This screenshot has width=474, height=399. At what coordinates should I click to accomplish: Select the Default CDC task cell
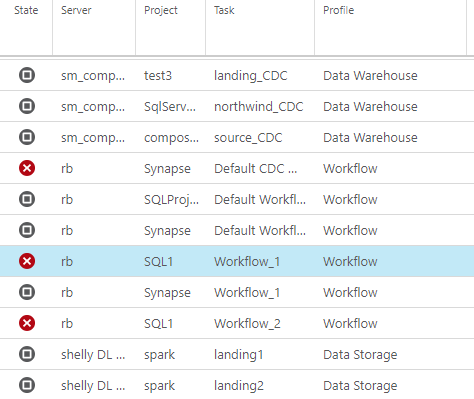tap(255, 169)
